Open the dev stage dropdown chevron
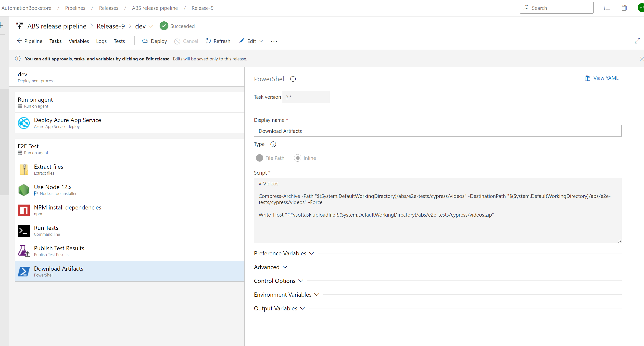Image resolution: width=644 pixels, height=346 pixels. [x=151, y=27]
